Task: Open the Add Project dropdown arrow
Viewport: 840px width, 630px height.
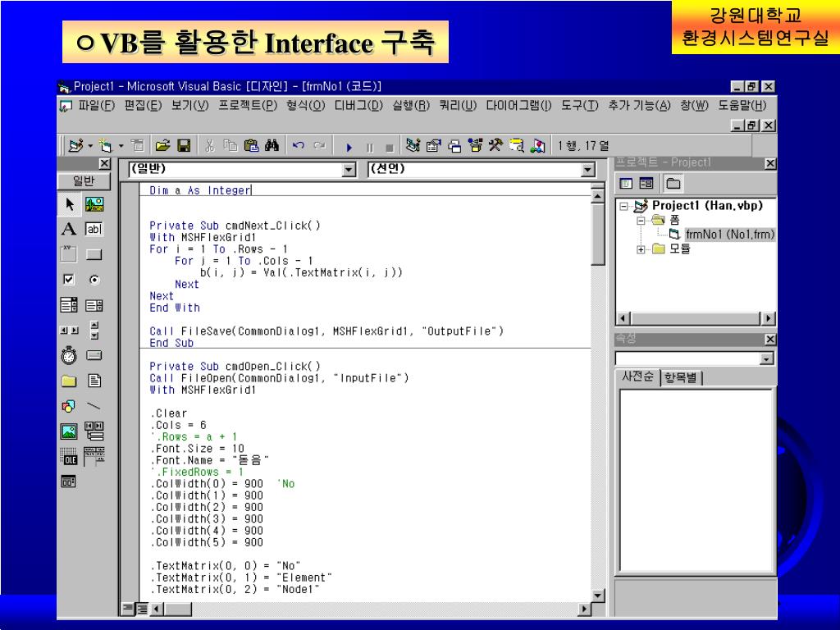Action: pyautogui.click(x=90, y=146)
